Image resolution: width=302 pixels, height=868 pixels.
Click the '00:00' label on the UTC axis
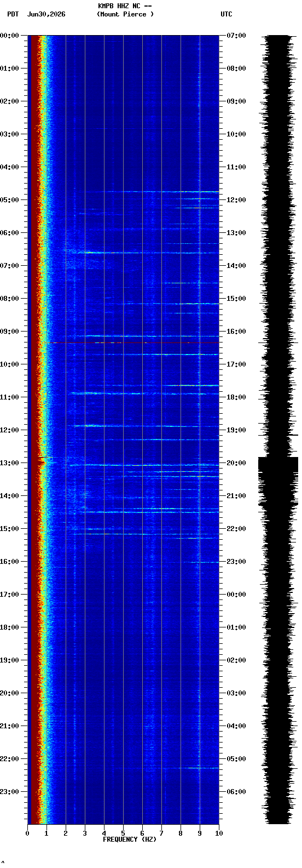(x=236, y=595)
